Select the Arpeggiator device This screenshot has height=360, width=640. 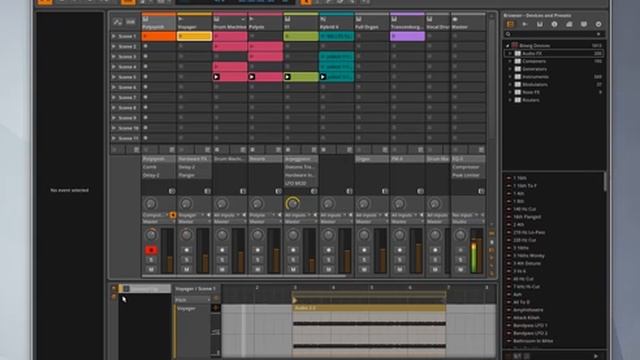pyautogui.click(x=300, y=159)
